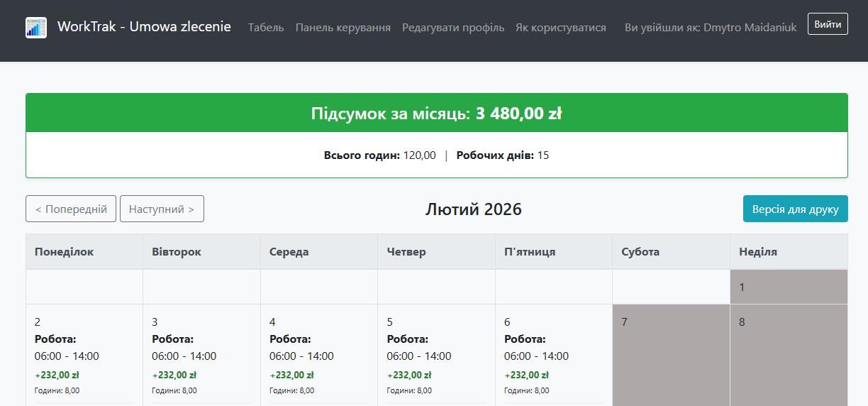This screenshot has height=406, width=868.
Task: Open Редагувати профіль page
Action: [x=453, y=28]
